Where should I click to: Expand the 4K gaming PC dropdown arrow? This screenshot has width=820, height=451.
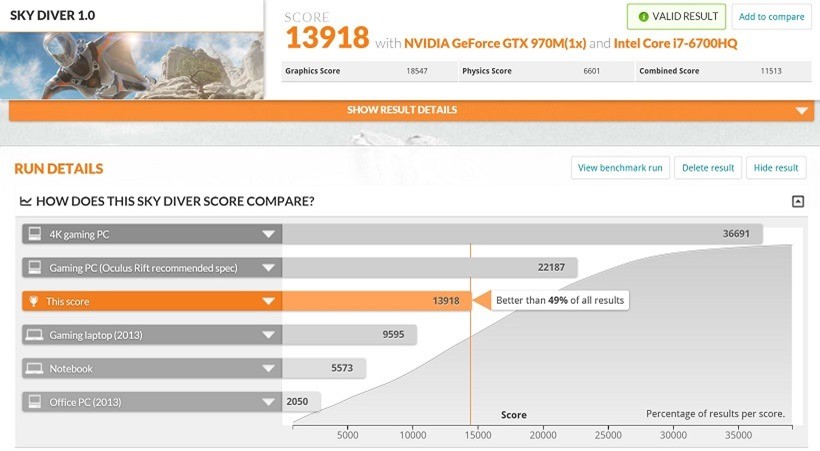(268, 234)
